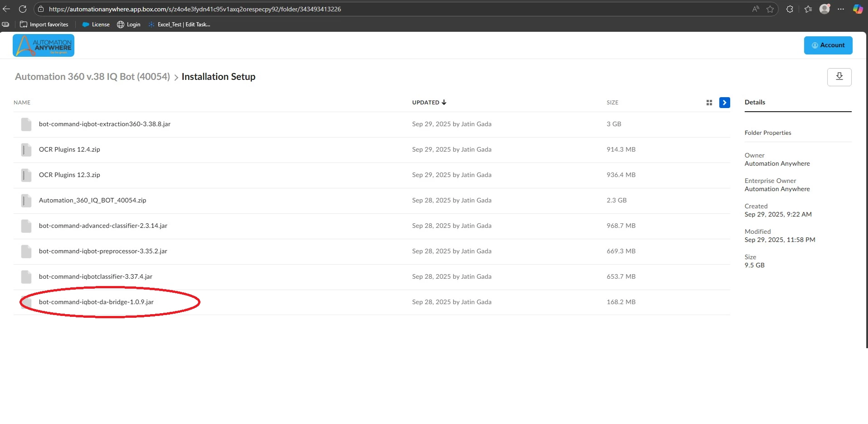Click the 3 GB size cell
Viewport: 868px width, 424px height.
click(x=614, y=124)
